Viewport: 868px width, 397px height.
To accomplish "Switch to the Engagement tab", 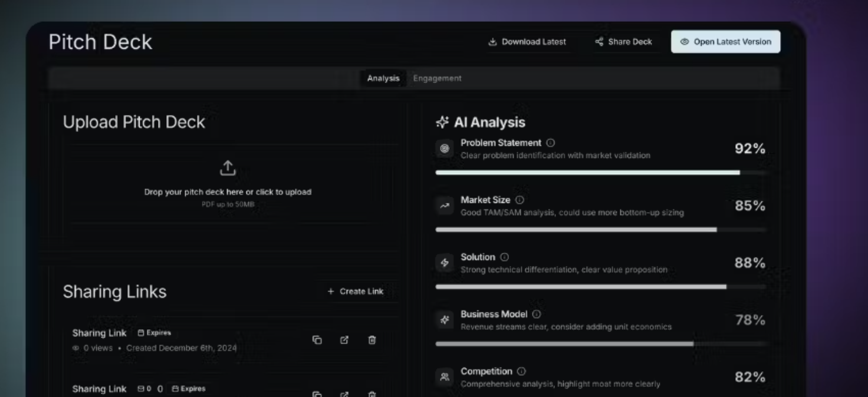I will pyautogui.click(x=437, y=78).
